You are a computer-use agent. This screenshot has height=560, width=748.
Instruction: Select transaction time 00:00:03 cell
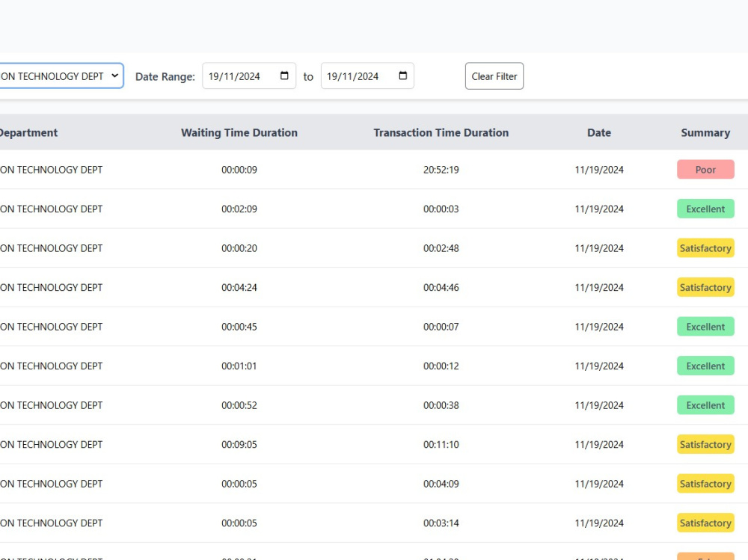[x=441, y=209]
